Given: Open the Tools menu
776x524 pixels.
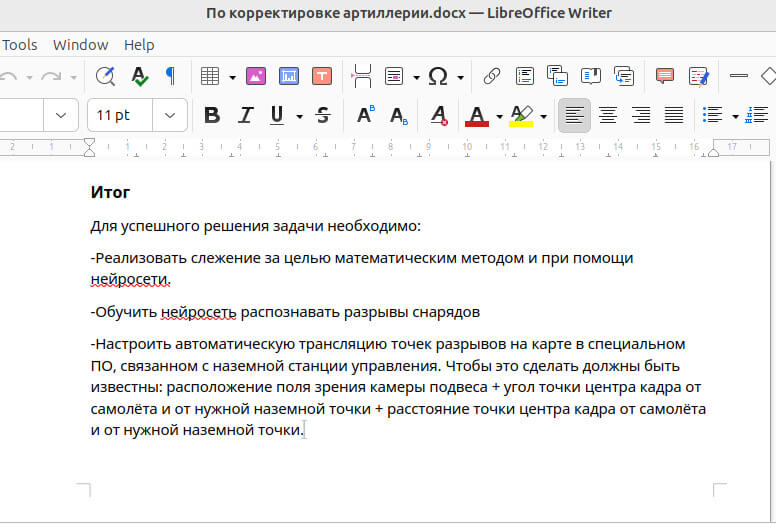Looking at the screenshot, I should click(x=20, y=45).
